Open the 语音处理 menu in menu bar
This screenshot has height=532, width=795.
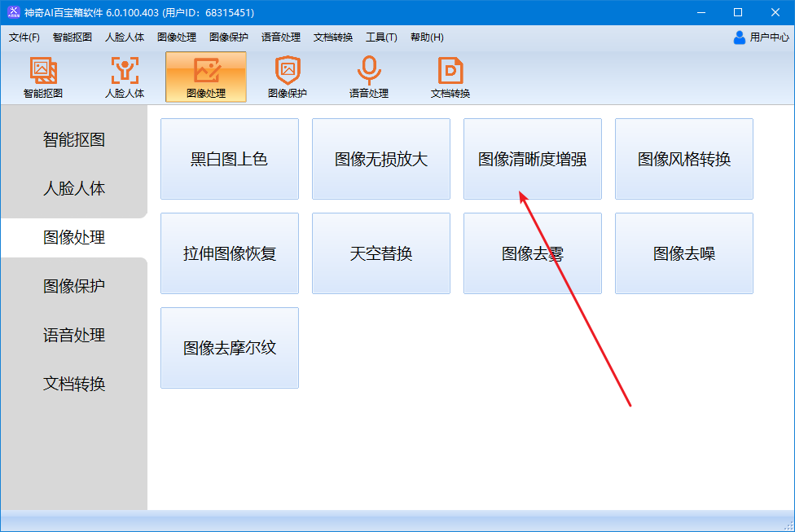tap(281, 37)
